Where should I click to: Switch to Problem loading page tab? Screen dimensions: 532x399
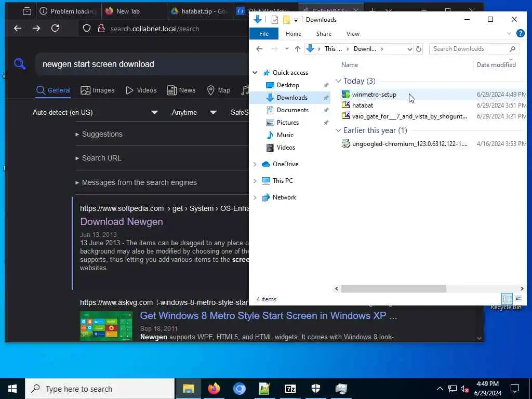click(x=69, y=11)
